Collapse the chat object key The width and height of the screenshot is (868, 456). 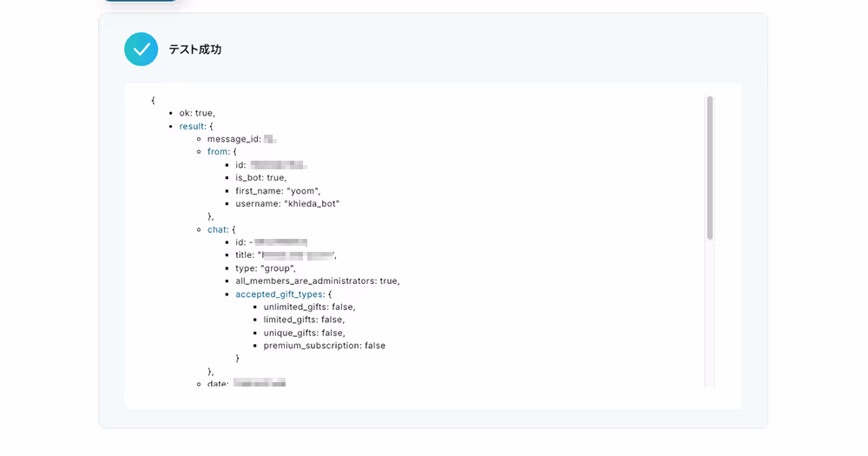pos(218,229)
